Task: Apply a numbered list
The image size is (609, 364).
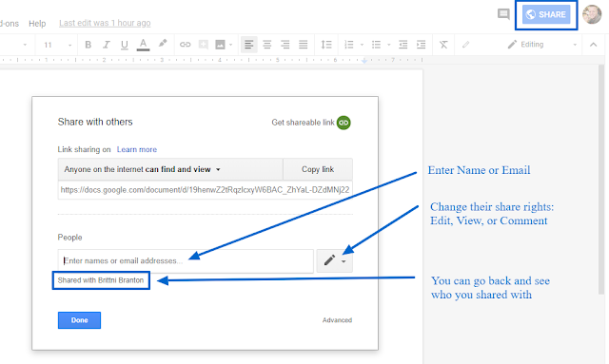Action: coord(349,45)
